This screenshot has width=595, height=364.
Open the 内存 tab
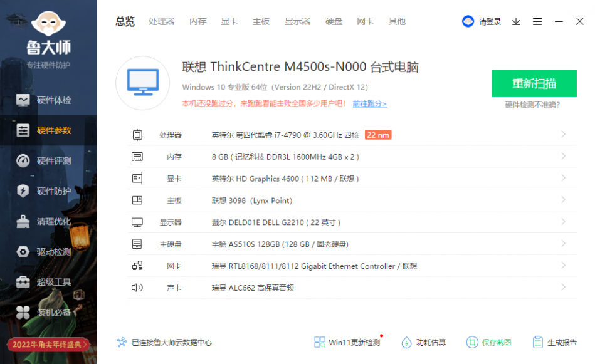click(x=198, y=21)
